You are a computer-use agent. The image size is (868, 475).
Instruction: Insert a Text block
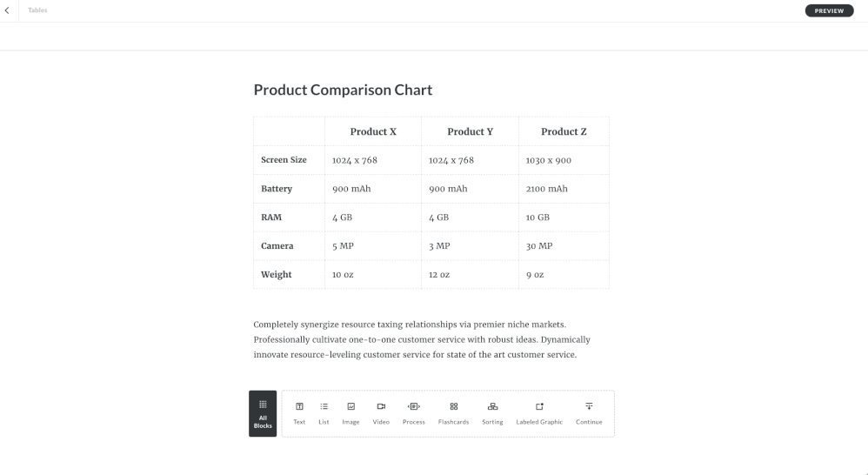tap(299, 413)
